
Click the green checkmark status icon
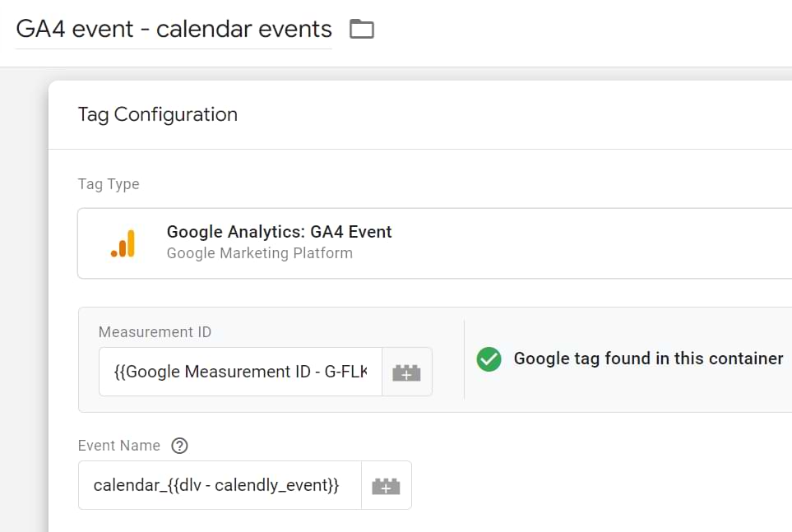(489, 359)
